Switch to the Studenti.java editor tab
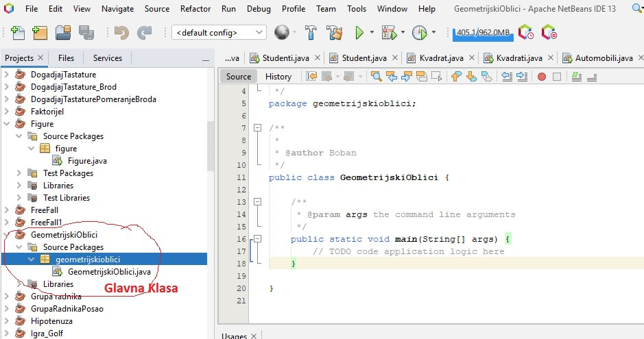Screen dimensions: 644x339 tap(285, 58)
